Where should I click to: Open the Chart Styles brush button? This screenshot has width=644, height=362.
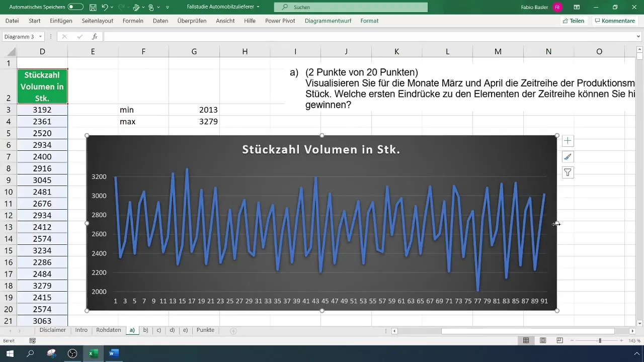click(568, 157)
